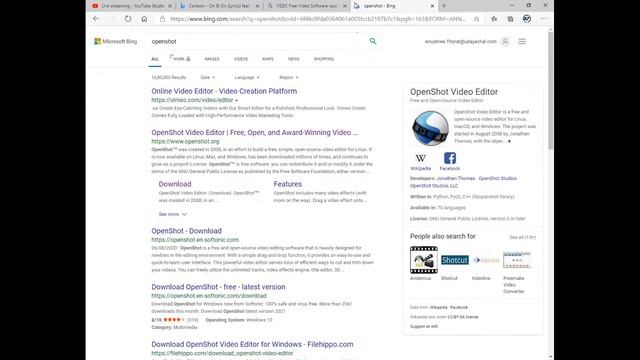Click the address bar padlock icon
640x360 pixels.
pos(162,19)
